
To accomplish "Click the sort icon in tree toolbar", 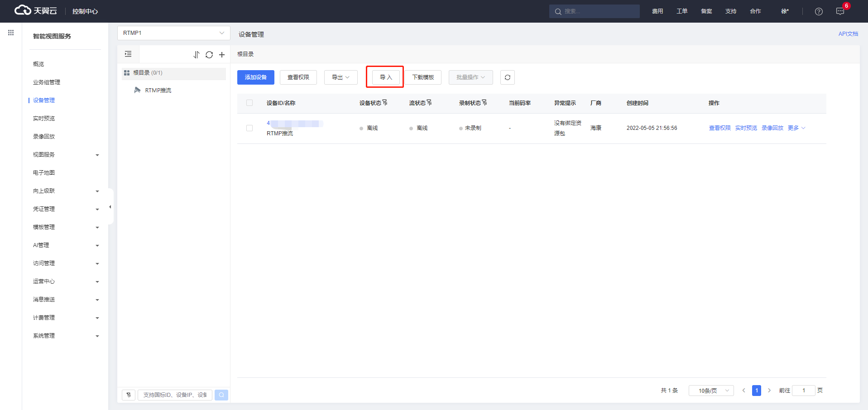I will pos(196,55).
